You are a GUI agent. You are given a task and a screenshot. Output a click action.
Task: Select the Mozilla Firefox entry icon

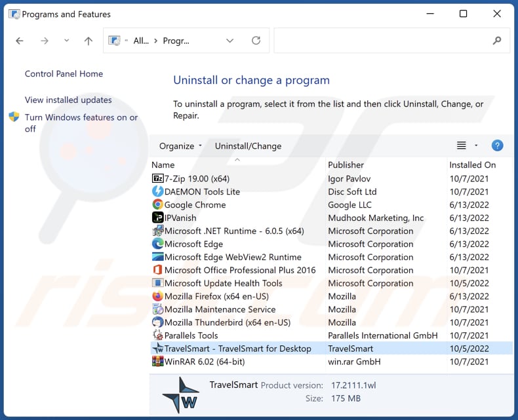point(157,296)
